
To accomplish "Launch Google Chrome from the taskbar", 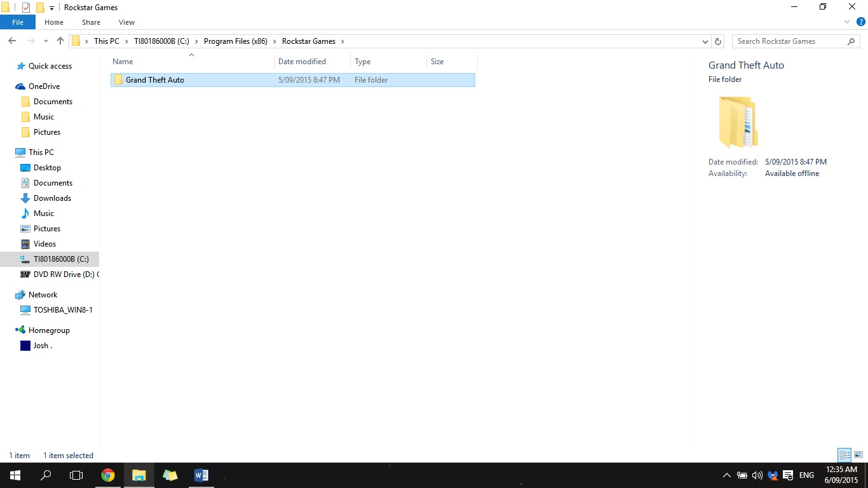I will [x=108, y=475].
